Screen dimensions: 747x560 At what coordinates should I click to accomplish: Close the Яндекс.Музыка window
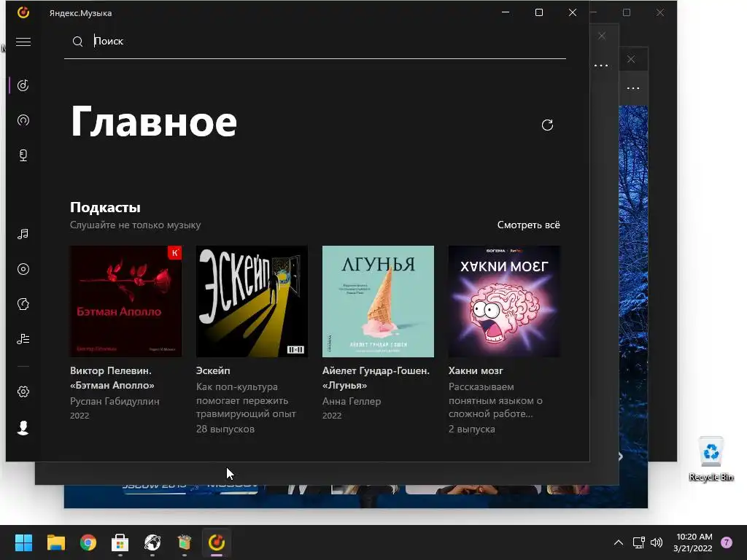573,12
